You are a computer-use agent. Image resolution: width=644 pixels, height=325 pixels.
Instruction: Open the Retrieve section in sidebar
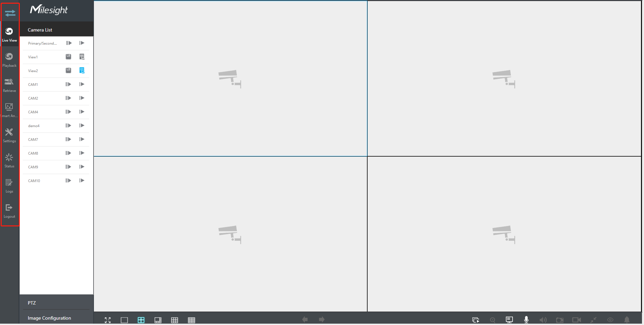[9, 85]
